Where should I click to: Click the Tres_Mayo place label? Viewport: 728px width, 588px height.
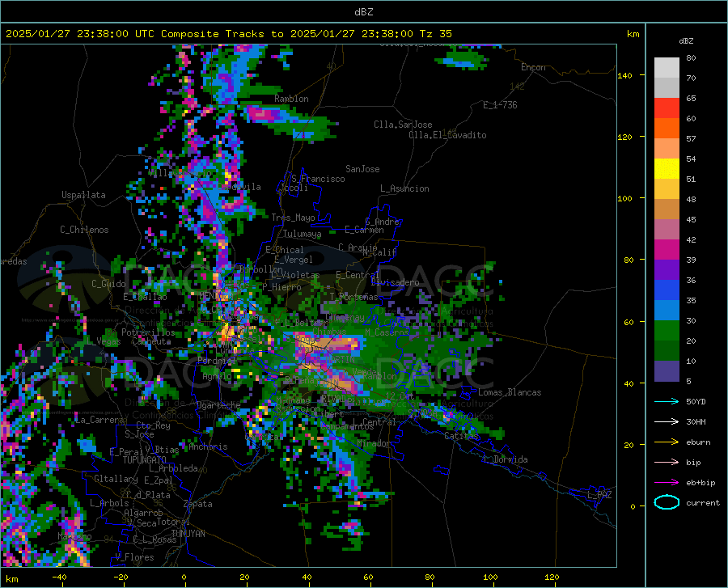click(293, 218)
